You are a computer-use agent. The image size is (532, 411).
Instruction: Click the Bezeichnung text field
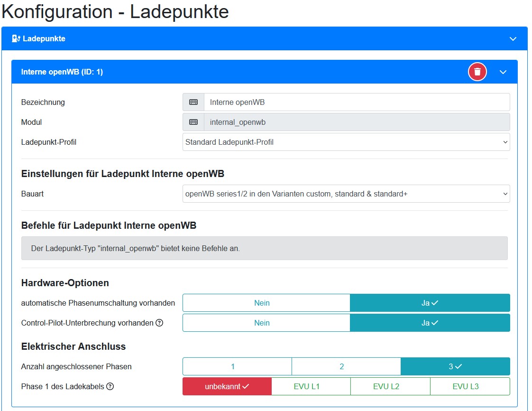[x=357, y=102]
